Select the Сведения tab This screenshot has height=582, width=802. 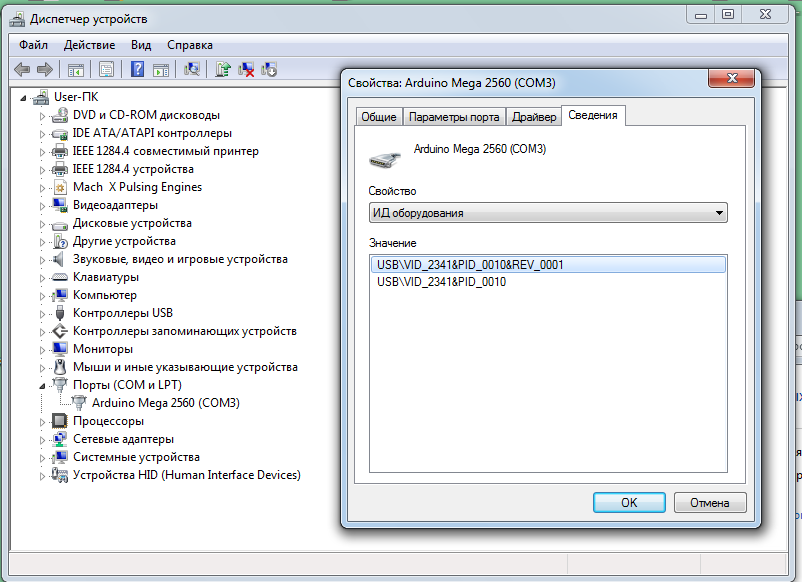click(x=593, y=115)
